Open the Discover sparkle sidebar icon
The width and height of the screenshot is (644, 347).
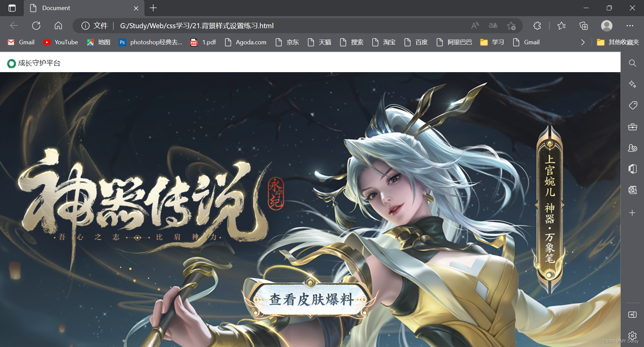pyautogui.click(x=632, y=84)
